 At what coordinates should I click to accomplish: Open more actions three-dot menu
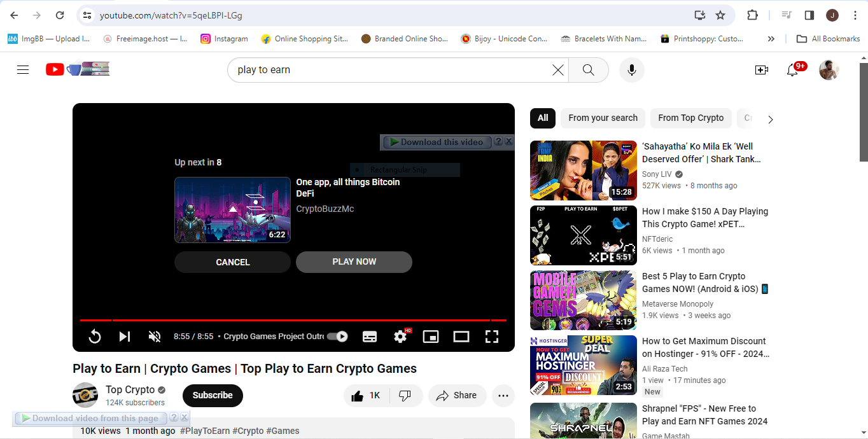(503, 396)
